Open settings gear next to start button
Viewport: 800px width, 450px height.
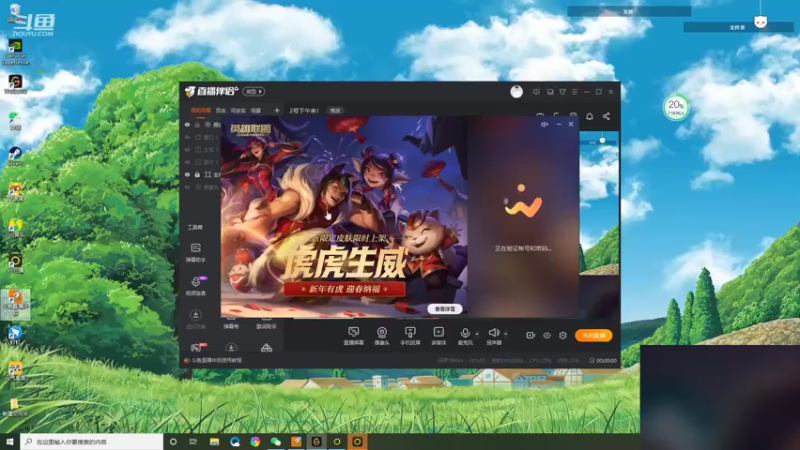coord(563,335)
